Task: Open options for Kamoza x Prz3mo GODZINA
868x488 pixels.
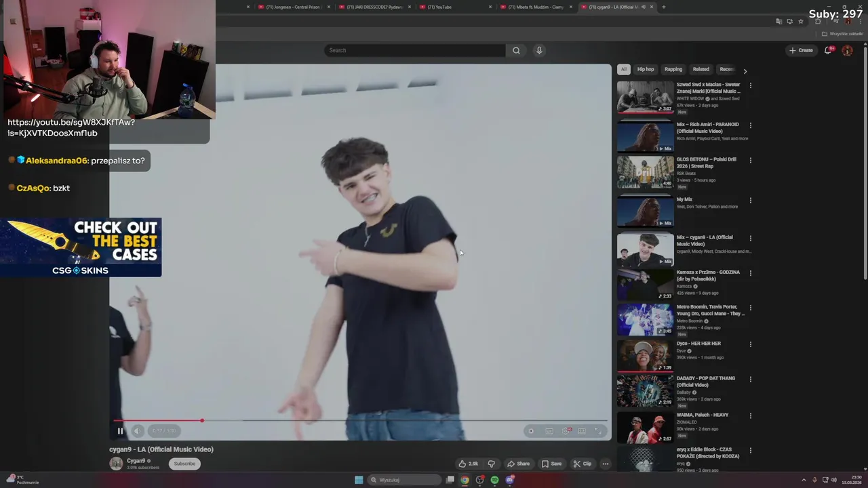Action: [x=750, y=273]
